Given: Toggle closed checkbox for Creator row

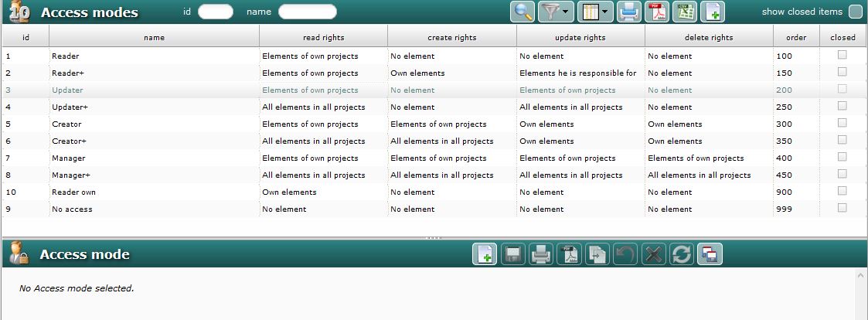Looking at the screenshot, I should [x=842, y=123].
